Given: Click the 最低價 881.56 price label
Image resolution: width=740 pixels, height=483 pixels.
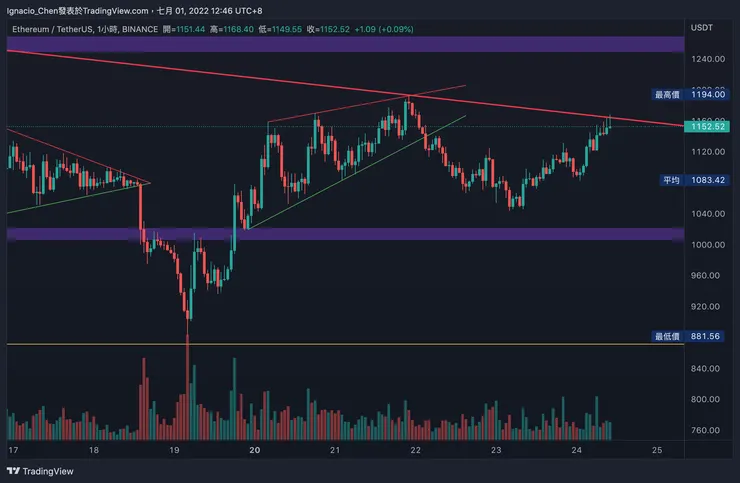Looking at the screenshot, I should coord(689,336).
